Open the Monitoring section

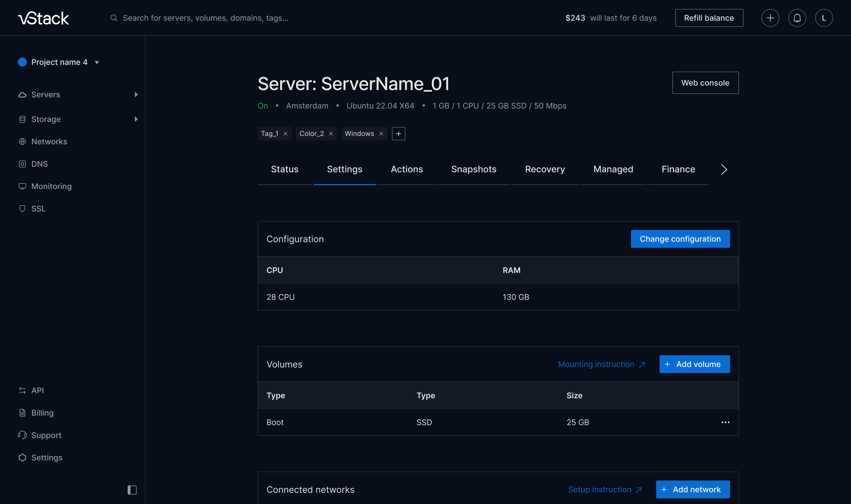tap(51, 187)
